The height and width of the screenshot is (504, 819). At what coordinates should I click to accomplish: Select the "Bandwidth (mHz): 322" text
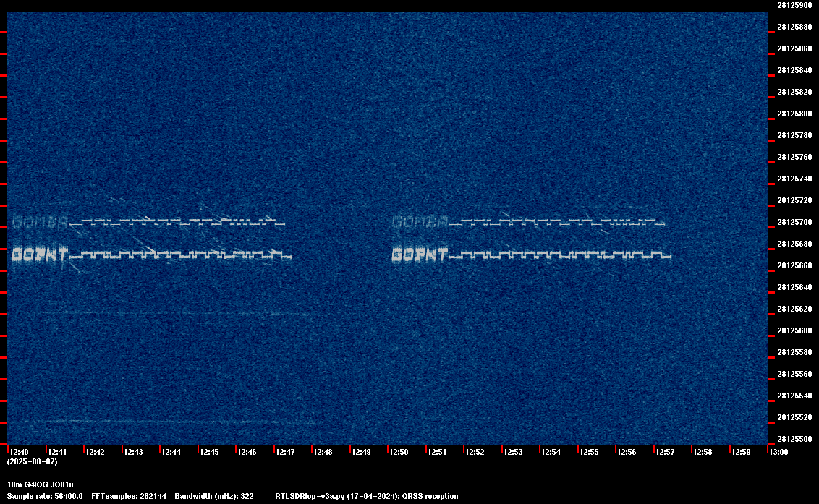click(x=214, y=496)
